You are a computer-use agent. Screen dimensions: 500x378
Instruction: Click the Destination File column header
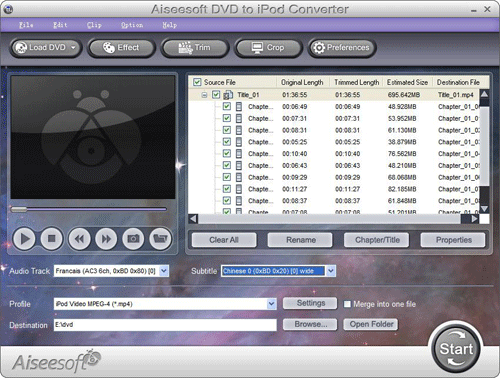click(461, 82)
